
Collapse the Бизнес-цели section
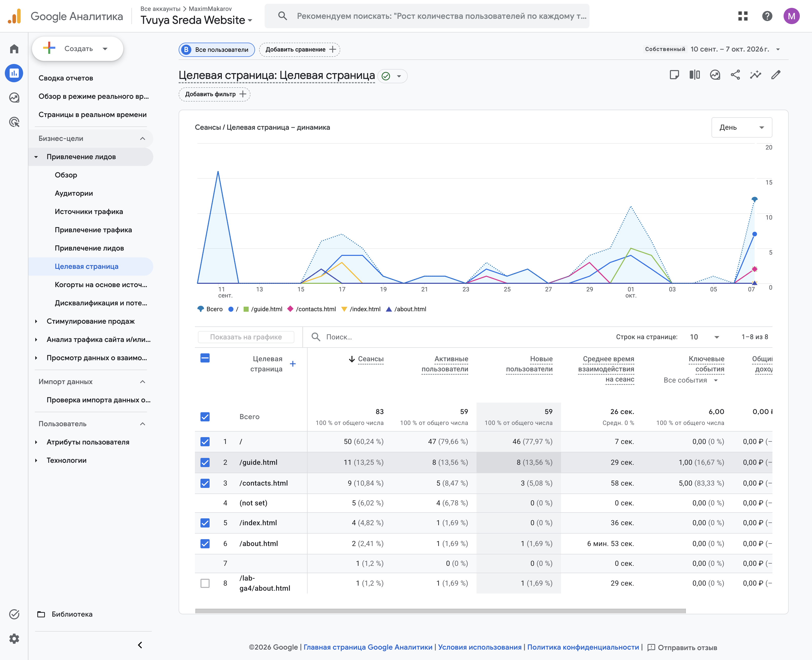[90, 138]
